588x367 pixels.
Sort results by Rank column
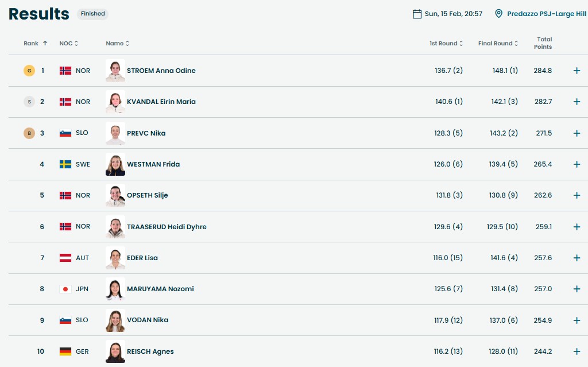point(36,44)
